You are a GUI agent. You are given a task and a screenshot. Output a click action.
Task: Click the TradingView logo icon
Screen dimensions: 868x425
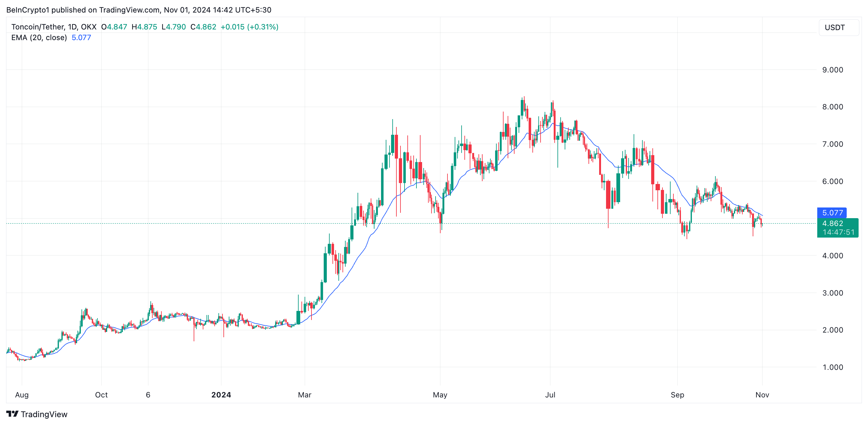click(x=12, y=413)
